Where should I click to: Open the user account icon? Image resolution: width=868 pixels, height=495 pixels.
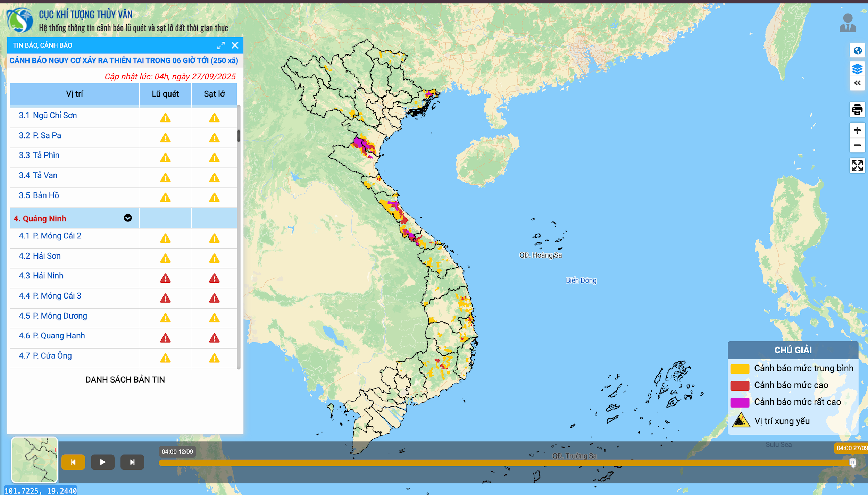tap(848, 23)
